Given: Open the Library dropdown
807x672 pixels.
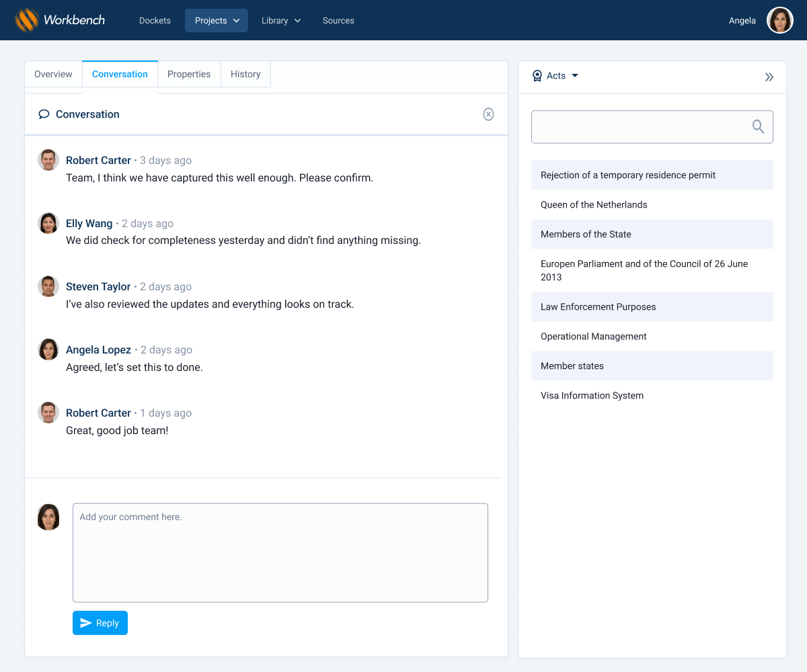Looking at the screenshot, I should (280, 20).
